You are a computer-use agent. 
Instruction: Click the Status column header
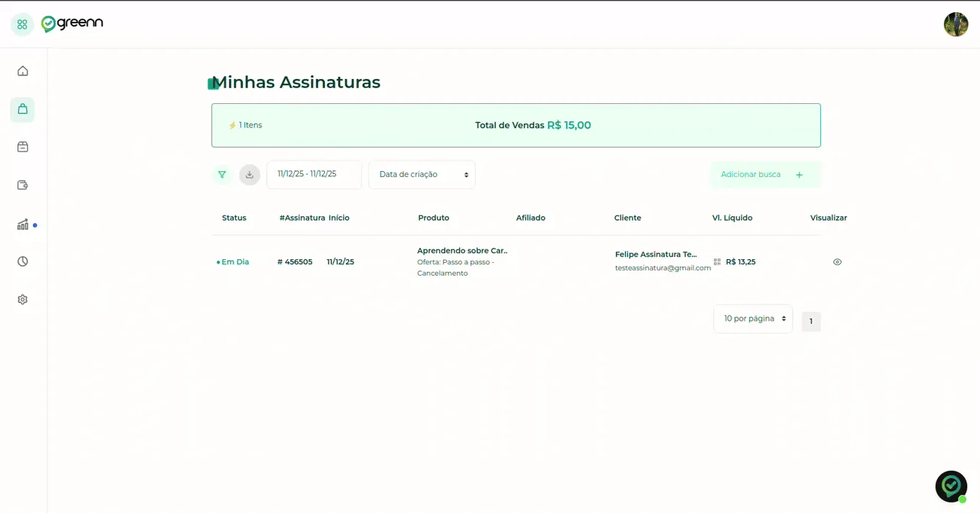click(x=234, y=218)
